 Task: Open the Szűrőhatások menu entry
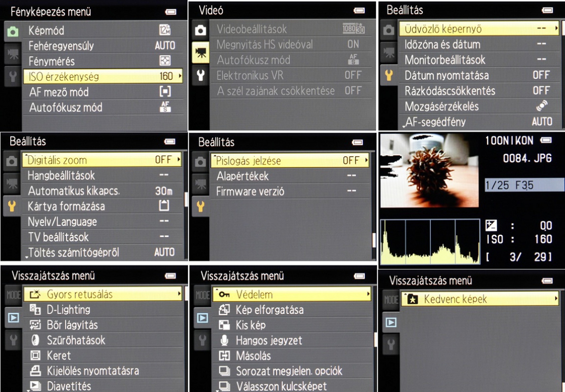(x=76, y=340)
